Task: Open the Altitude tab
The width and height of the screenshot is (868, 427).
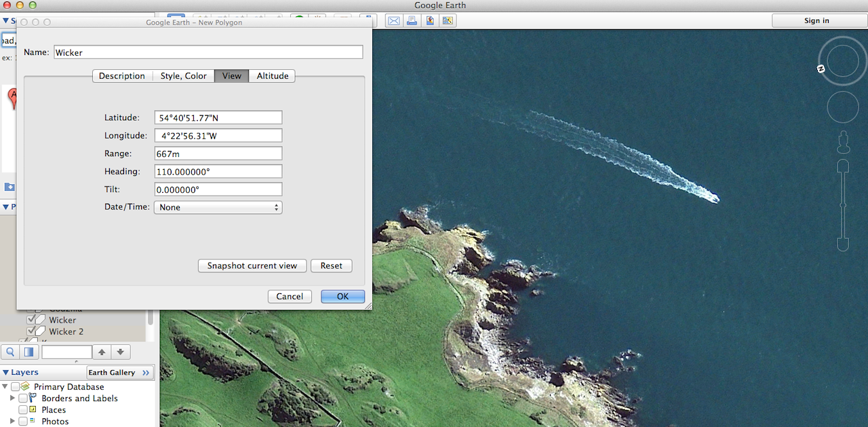Action: click(273, 76)
